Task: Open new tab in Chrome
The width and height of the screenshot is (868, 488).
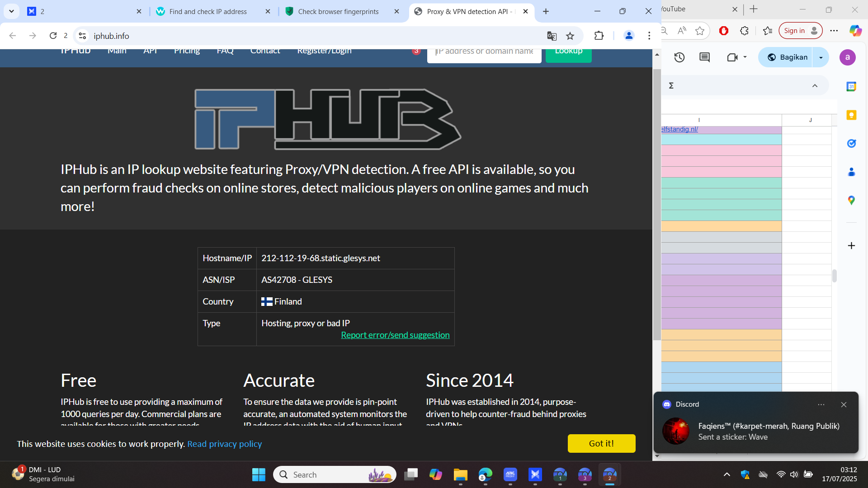Action: [546, 11]
